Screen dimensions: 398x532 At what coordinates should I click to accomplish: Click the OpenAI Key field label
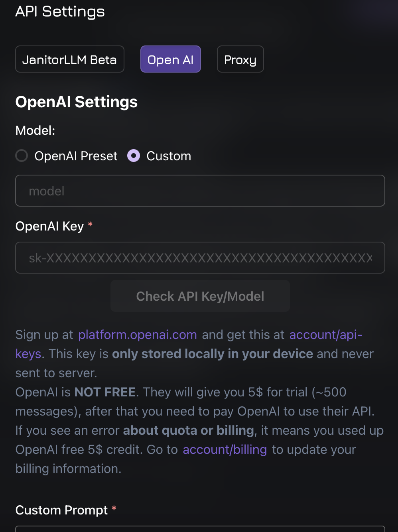49,226
